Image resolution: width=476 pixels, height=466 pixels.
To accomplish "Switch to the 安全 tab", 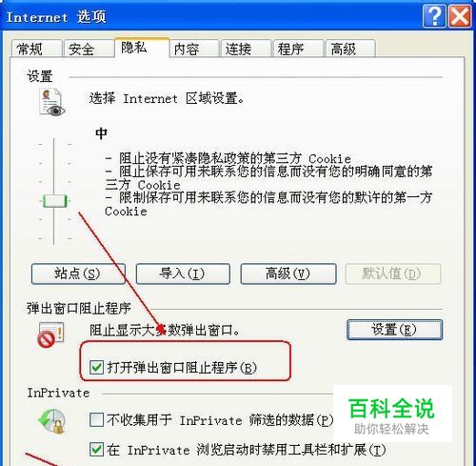I will pyautogui.click(x=89, y=49).
